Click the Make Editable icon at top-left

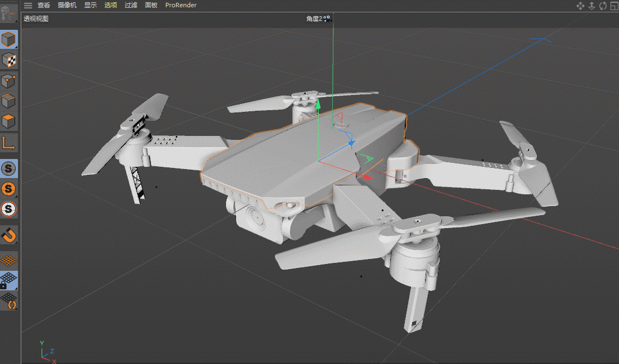[8, 13]
